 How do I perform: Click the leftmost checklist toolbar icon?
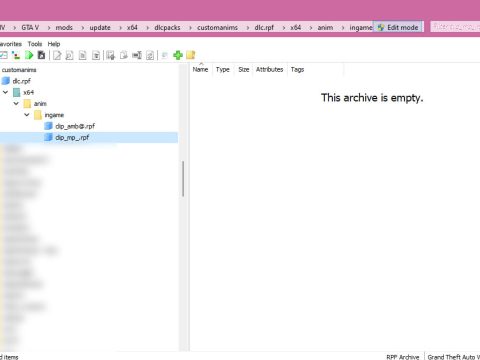click(x=3, y=55)
